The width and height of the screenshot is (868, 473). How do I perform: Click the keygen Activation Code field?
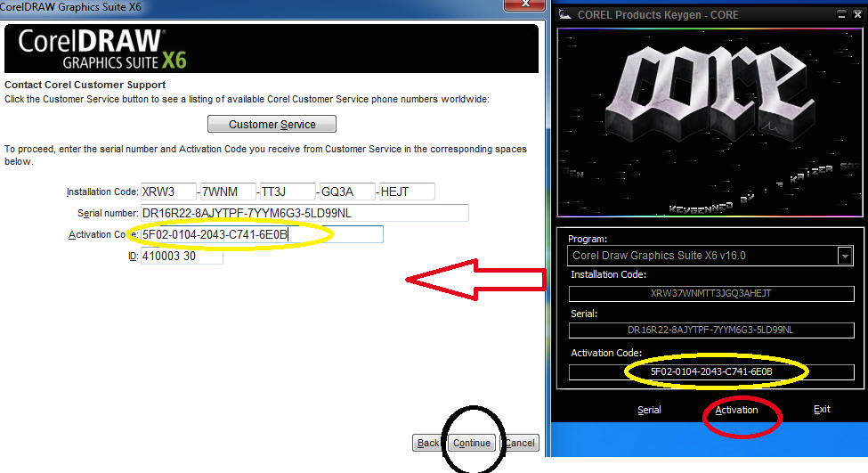tap(711, 371)
